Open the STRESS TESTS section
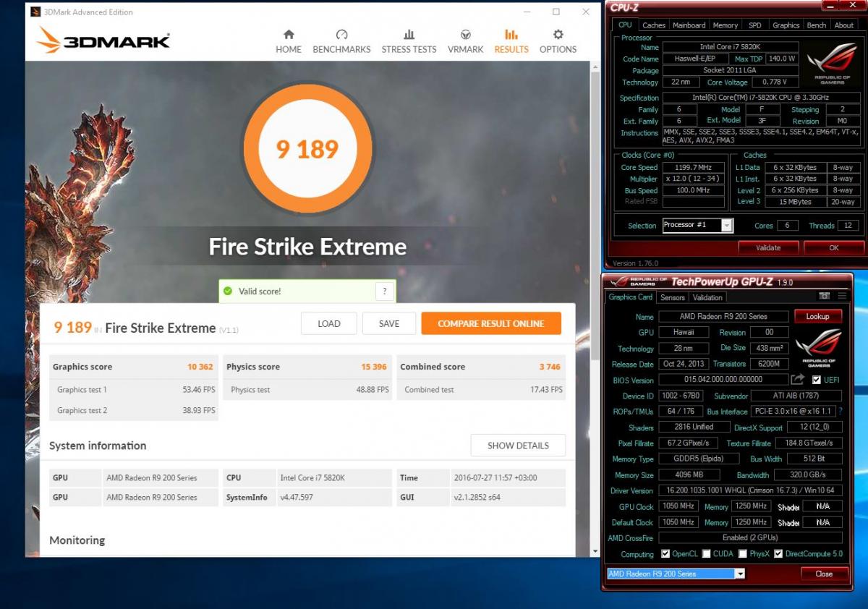Screen dimensions: 868x609 click(x=409, y=41)
